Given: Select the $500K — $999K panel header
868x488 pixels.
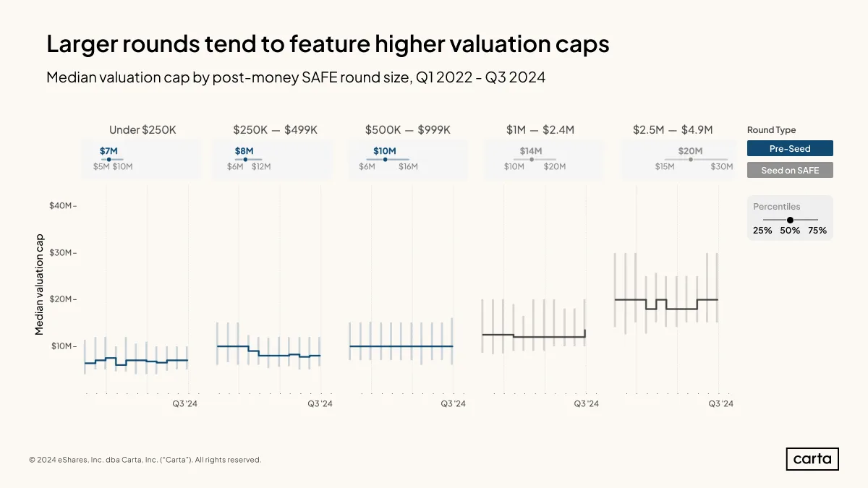Looking at the screenshot, I should pos(408,130).
